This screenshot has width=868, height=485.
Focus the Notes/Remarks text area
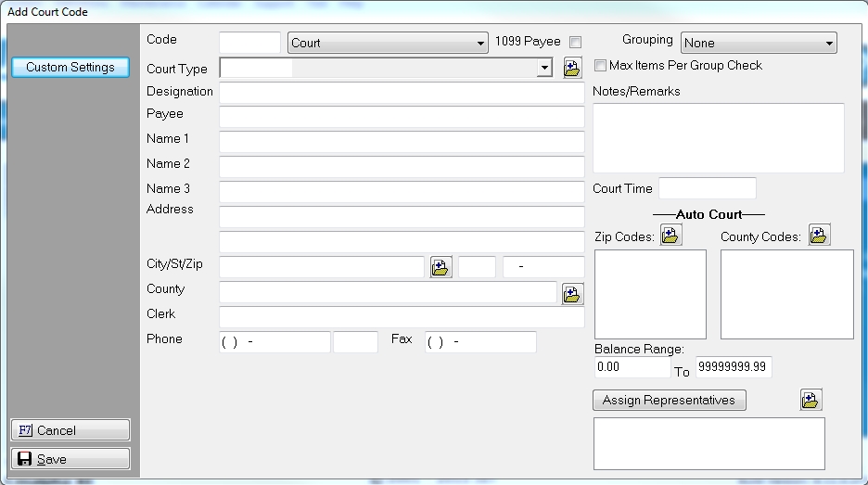click(718, 137)
